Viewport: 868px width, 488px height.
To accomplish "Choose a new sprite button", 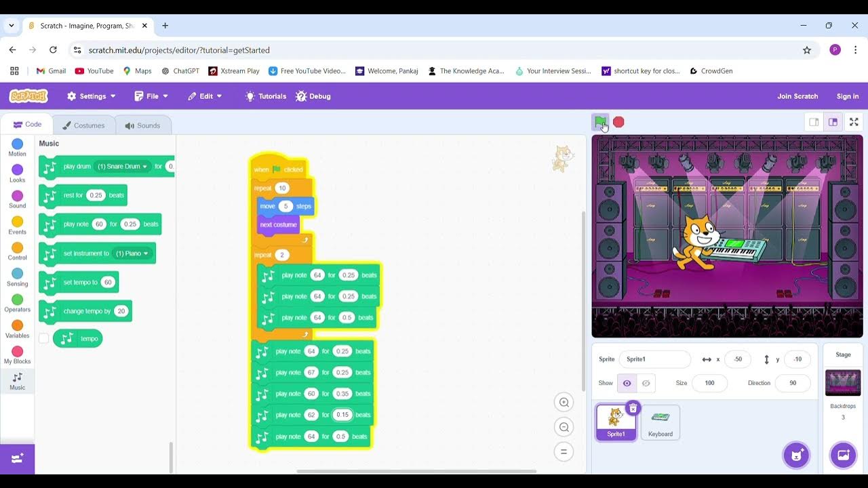I will (796, 455).
